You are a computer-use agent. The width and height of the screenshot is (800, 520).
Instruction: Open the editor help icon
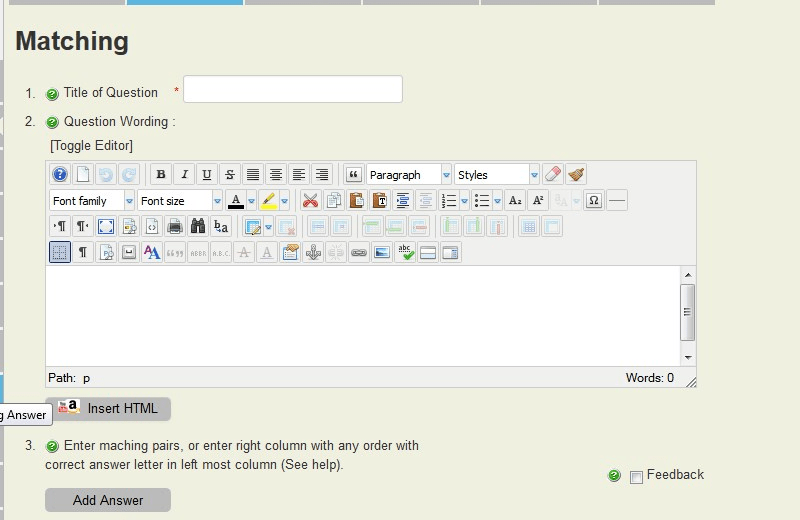[60, 175]
